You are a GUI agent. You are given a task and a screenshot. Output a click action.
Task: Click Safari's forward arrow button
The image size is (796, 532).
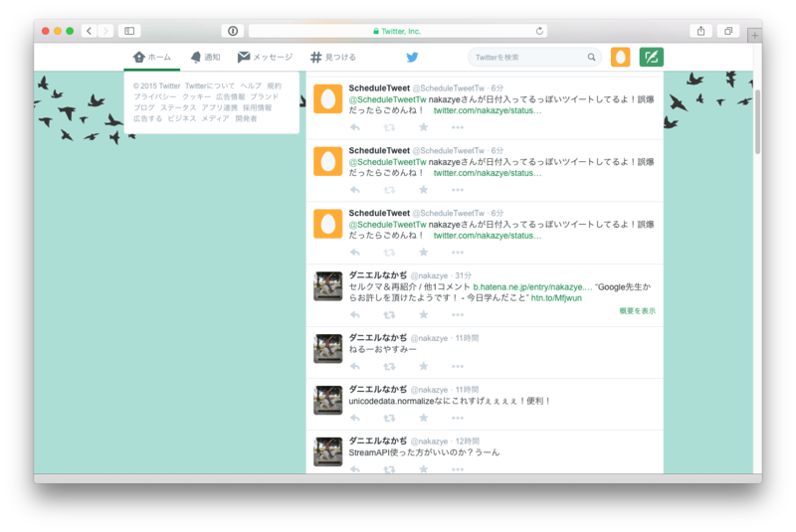click(x=105, y=31)
